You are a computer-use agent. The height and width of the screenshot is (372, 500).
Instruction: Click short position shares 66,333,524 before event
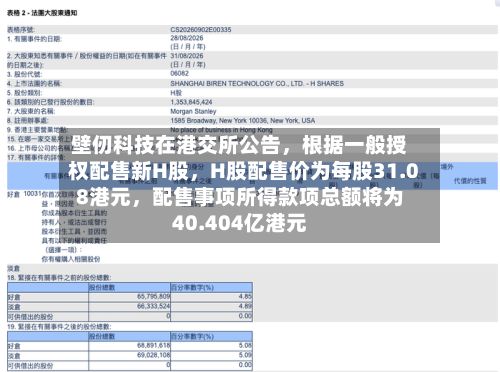tap(154, 306)
